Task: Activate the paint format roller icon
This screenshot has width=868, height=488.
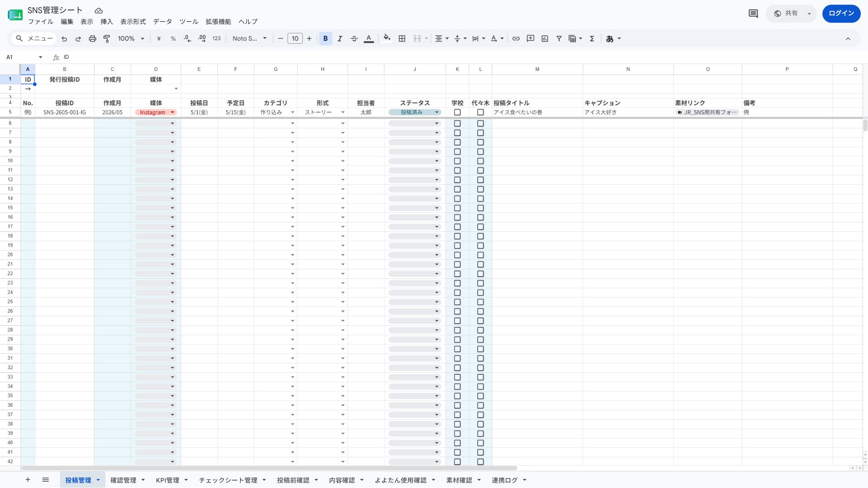Action: (107, 39)
